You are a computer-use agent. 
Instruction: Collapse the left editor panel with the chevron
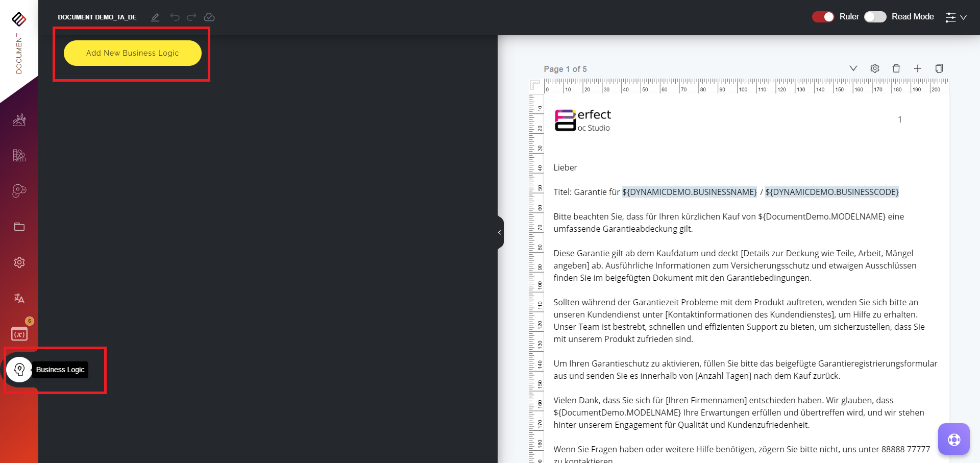pos(499,232)
